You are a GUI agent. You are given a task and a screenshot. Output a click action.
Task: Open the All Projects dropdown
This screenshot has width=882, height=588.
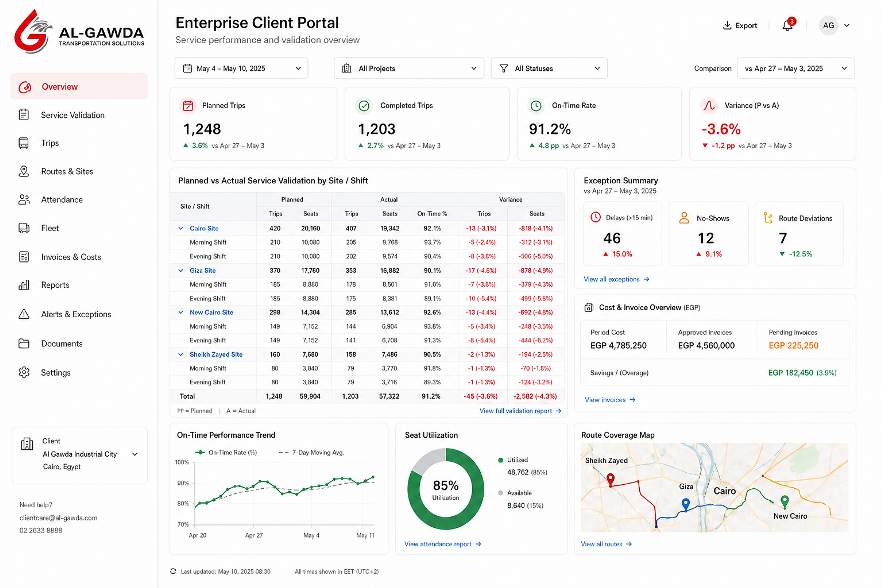click(x=409, y=68)
